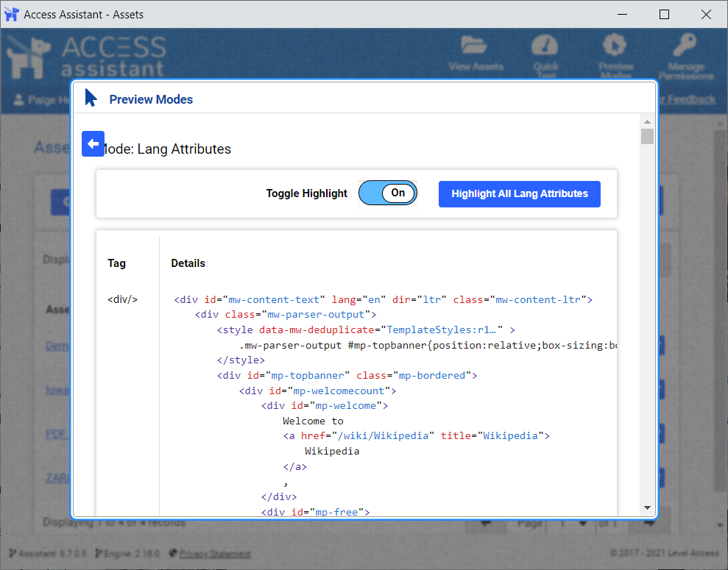Click the div id mp-welcomecount code line
Screen dimensions: 728x570
click(317, 391)
